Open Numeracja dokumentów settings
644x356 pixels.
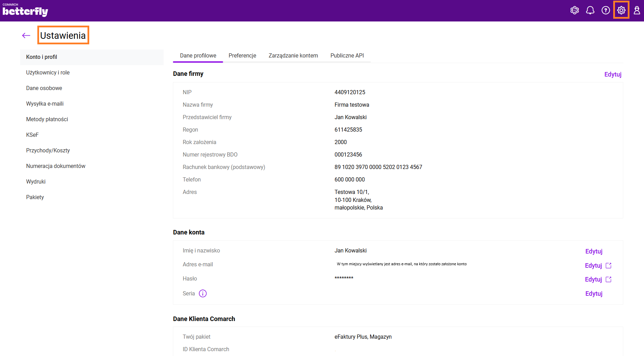(x=56, y=166)
